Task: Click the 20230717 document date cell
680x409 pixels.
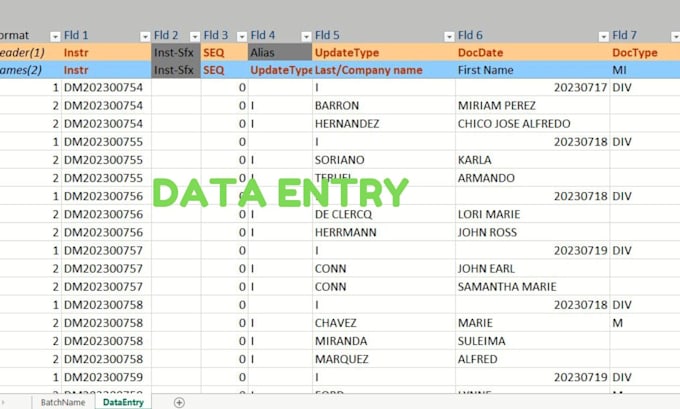Action: point(532,87)
